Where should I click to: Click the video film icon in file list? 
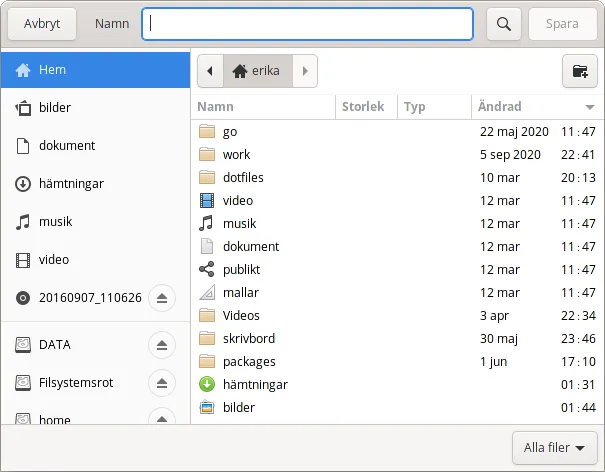tap(207, 200)
